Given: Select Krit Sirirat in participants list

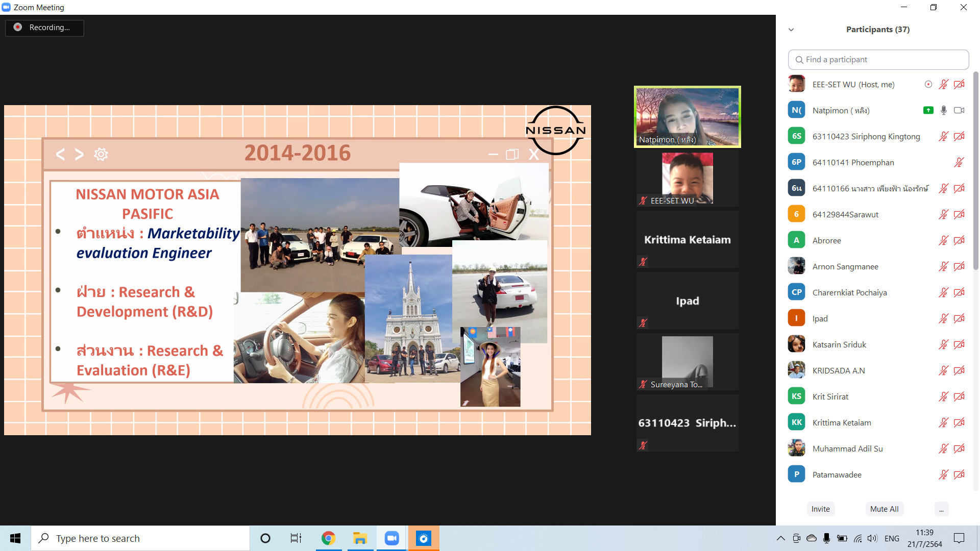Looking at the screenshot, I should pyautogui.click(x=830, y=396).
